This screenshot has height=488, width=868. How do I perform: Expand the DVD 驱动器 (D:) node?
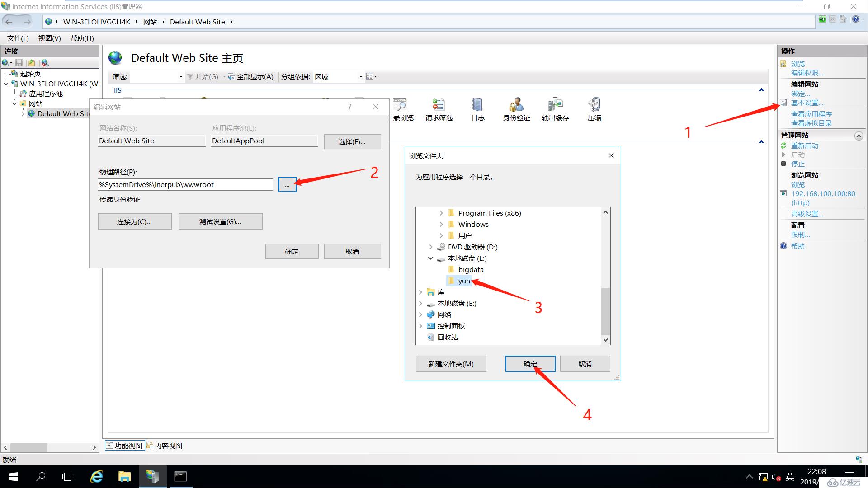(x=431, y=247)
